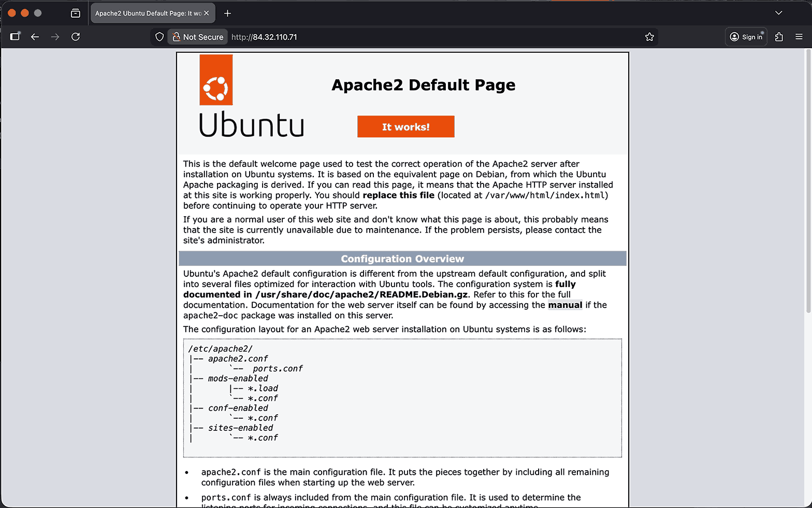Click the vertical page scrollbar

click(808, 181)
